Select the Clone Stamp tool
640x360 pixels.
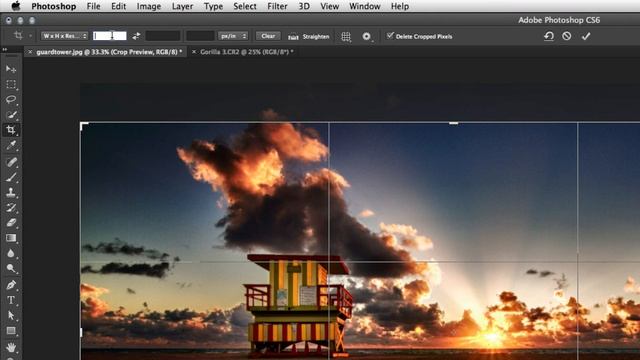[11, 192]
